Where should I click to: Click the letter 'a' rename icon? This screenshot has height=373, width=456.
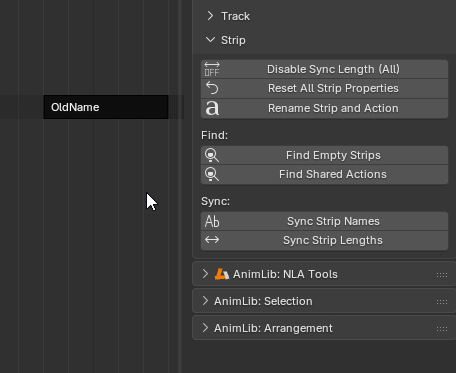coord(212,108)
